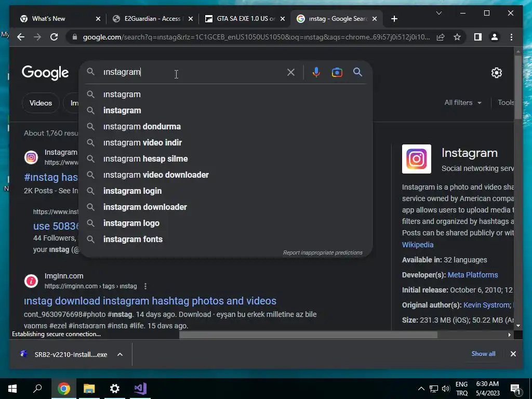Dismiss the downloads bar
532x399 pixels.
click(x=513, y=354)
